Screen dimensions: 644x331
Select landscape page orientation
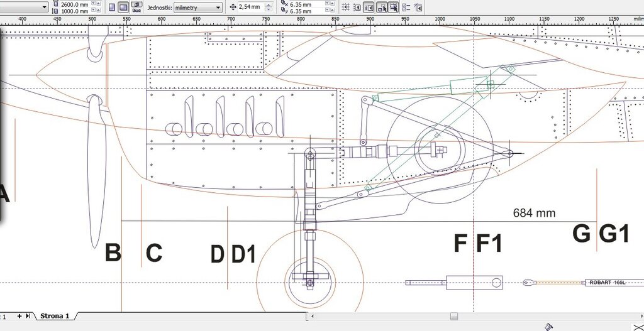tap(123, 7)
